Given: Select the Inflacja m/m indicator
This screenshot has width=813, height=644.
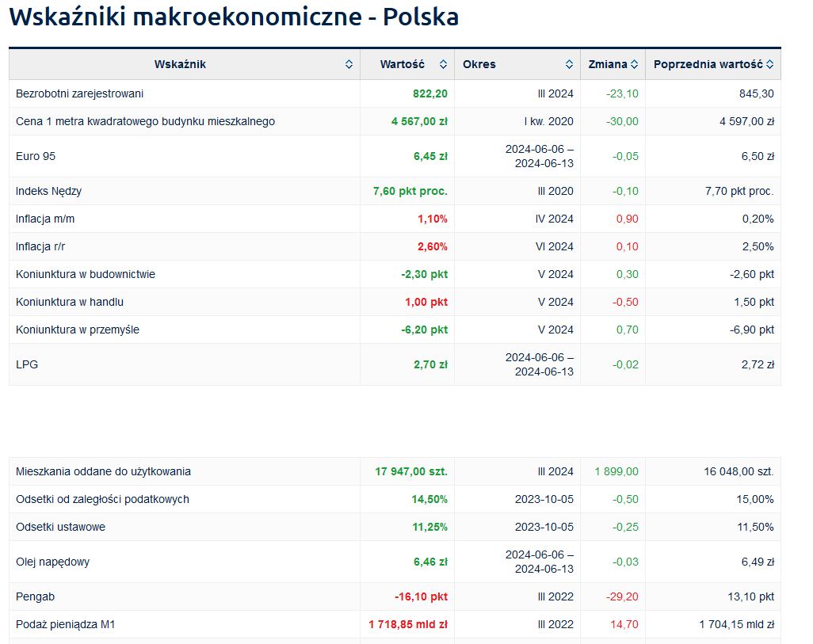Looking at the screenshot, I should click(45, 219).
